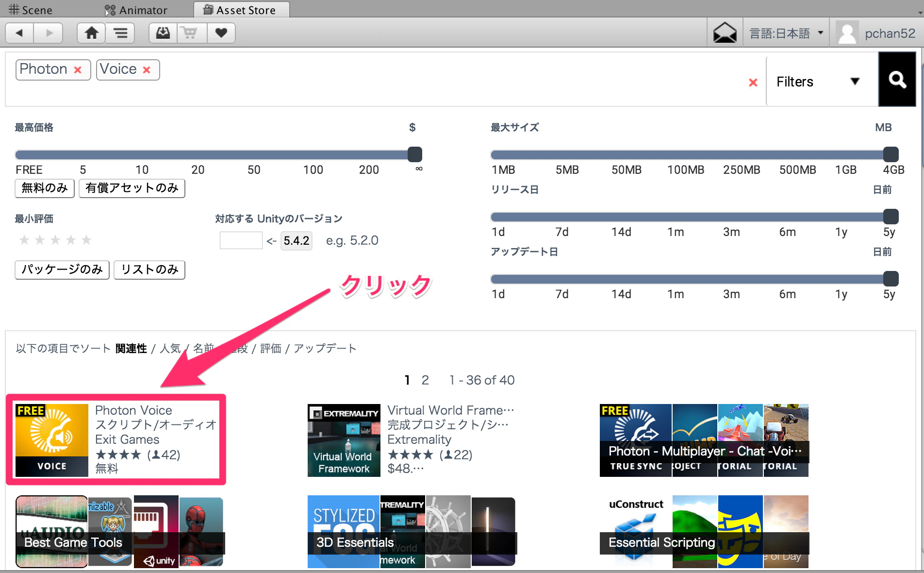Open the Essential Scripting list
Viewport: 924px width, 573px height.
click(x=704, y=531)
